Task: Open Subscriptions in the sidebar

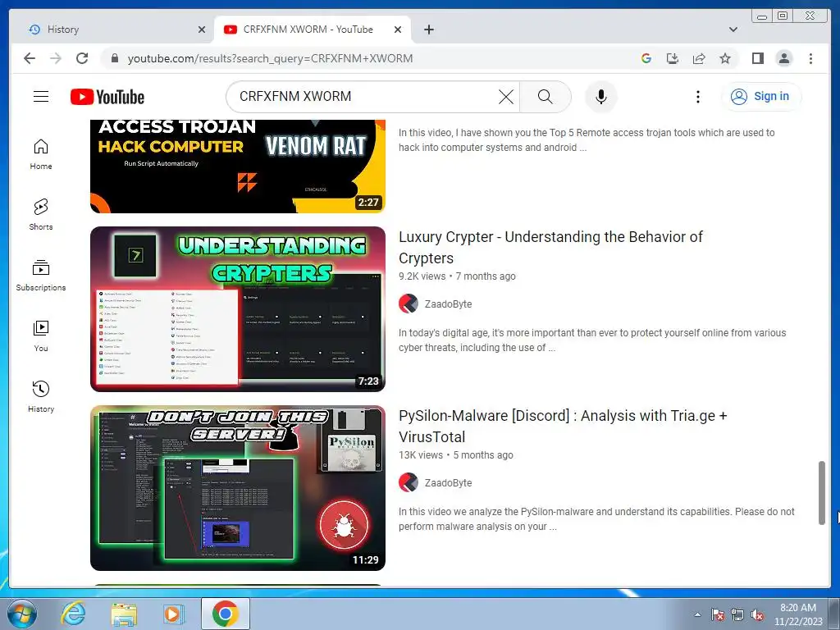Action: pyautogui.click(x=41, y=276)
